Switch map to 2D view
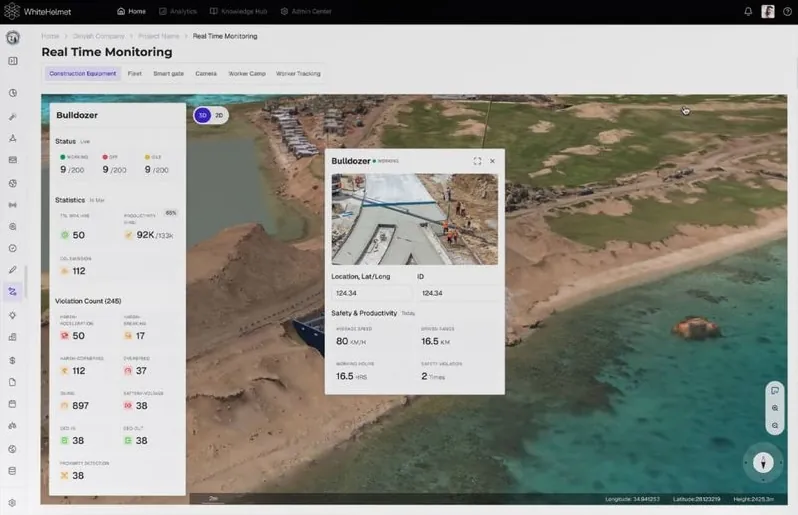The width and height of the screenshot is (798, 515). [x=219, y=116]
